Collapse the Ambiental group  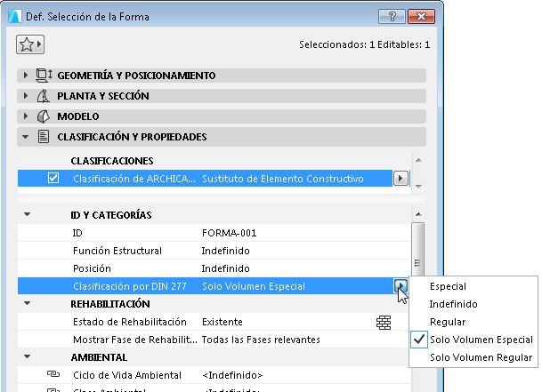(27, 356)
